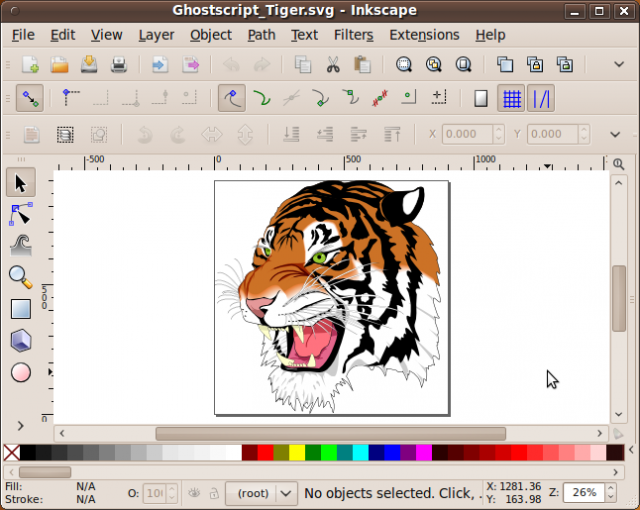Open the (root) layer dropdown

point(261,493)
